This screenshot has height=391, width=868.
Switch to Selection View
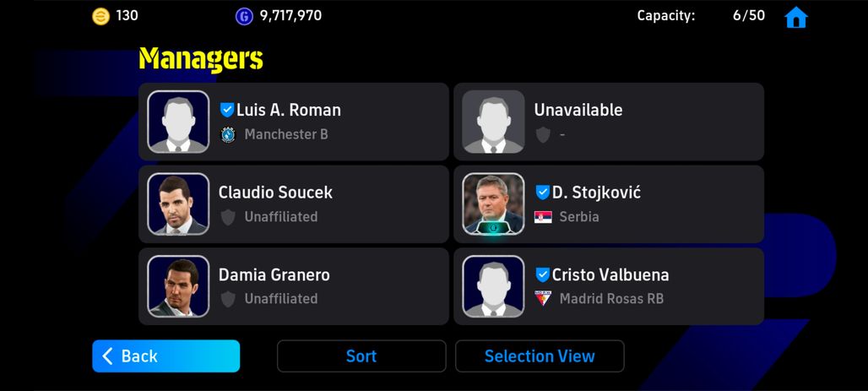pyautogui.click(x=540, y=356)
